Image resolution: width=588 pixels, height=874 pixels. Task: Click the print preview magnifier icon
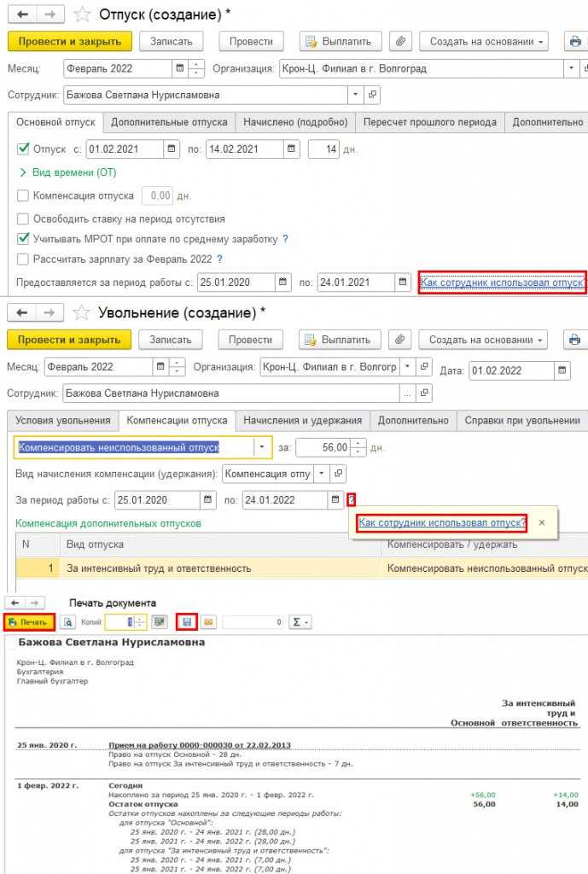(67, 622)
